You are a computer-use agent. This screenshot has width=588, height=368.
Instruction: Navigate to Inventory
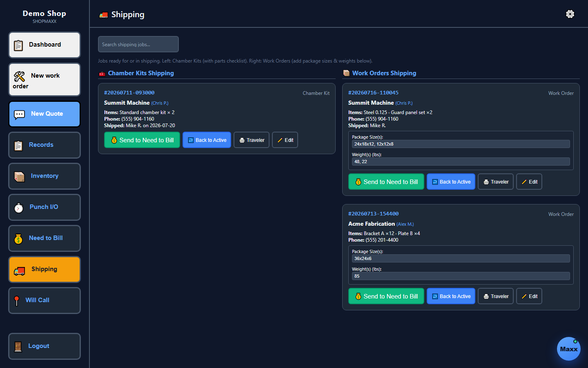[45, 176]
